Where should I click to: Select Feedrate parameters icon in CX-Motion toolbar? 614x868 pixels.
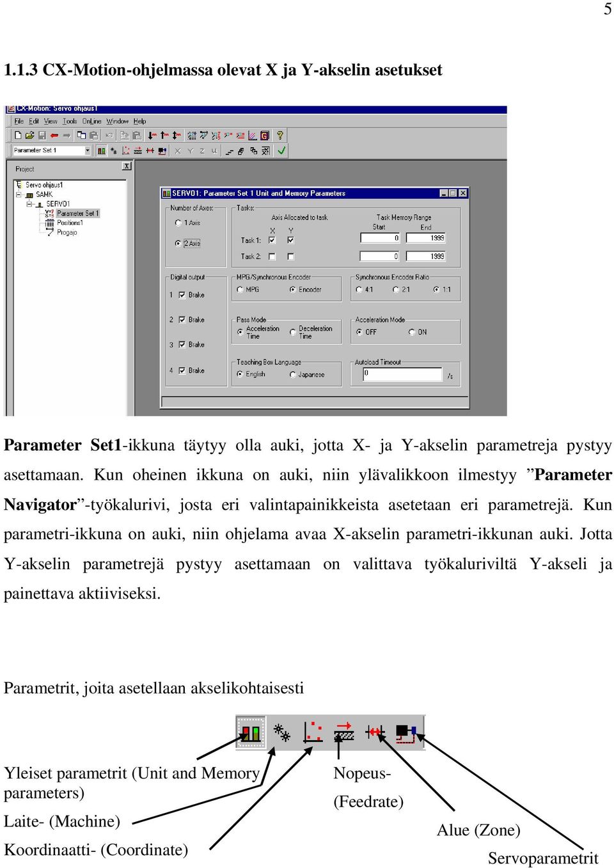[x=138, y=151]
